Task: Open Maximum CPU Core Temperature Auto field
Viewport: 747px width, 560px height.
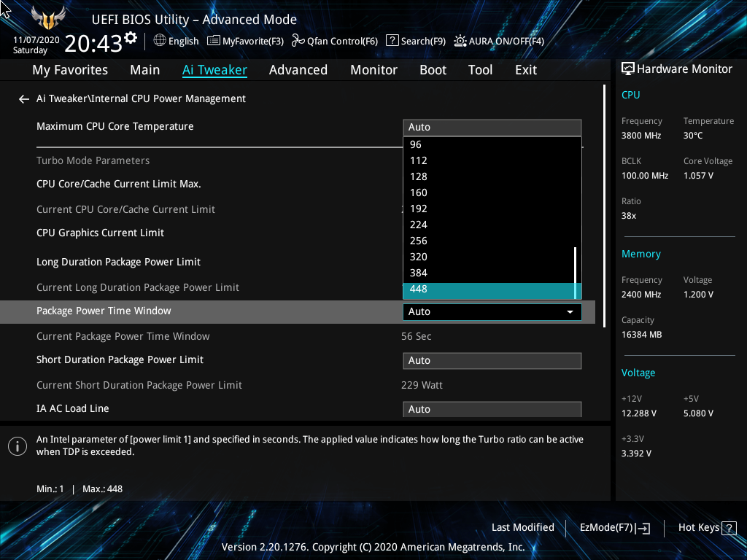Action: point(492,127)
